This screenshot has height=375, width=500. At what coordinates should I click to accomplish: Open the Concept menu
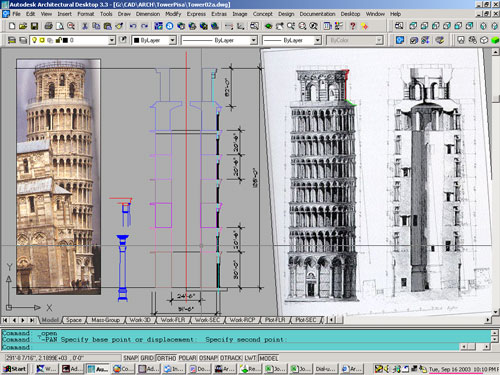(262, 14)
